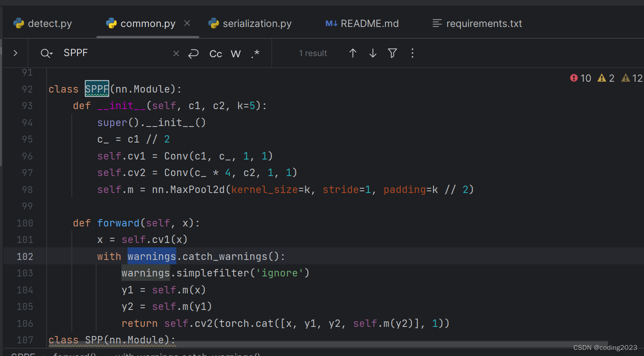Open the search filter funnel icon
644x356 pixels.
392,53
